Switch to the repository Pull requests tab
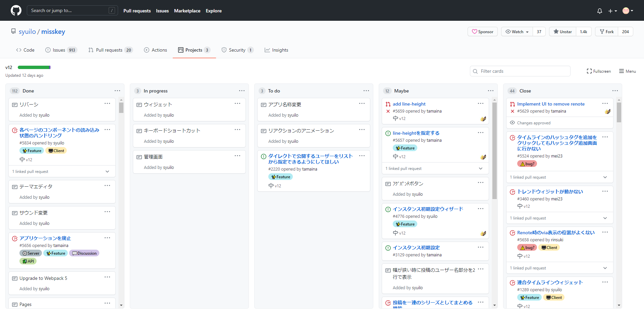The height and width of the screenshot is (314, 644). point(110,50)
